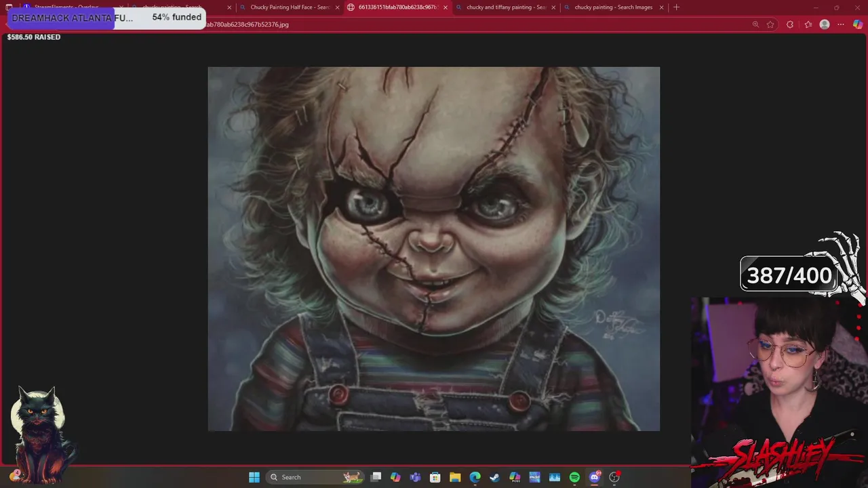The height and width of the screenshot is (488, 868).
Task: Open Spotify from the taskbar
Action: tap(574, 477)
